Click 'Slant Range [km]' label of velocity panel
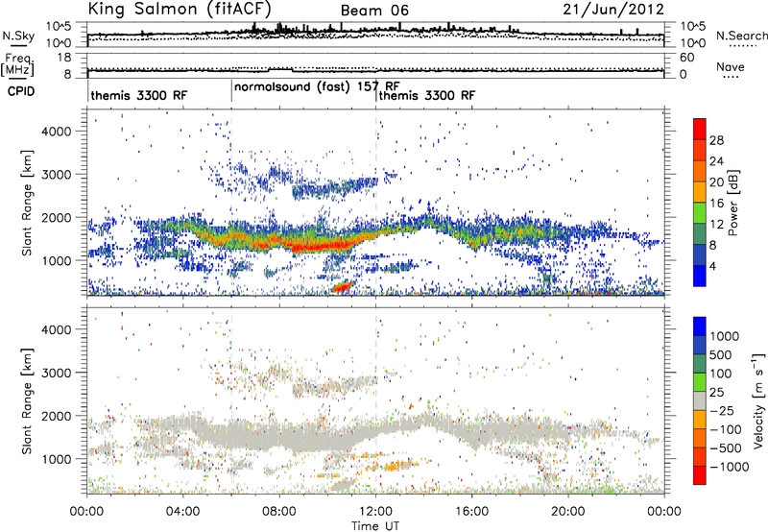Image resolution: width=768 pixels, height=532 pixels. (x=27, y=401)
